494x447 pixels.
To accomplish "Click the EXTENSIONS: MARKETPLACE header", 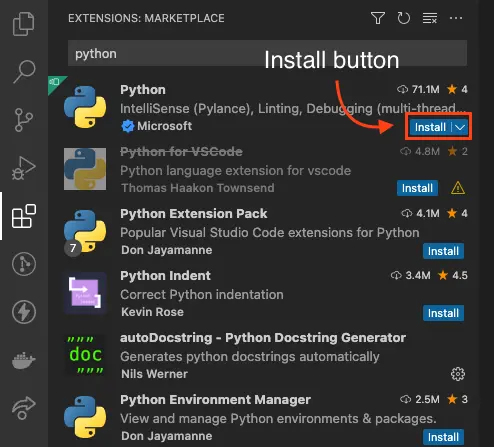I will [146, 18].
